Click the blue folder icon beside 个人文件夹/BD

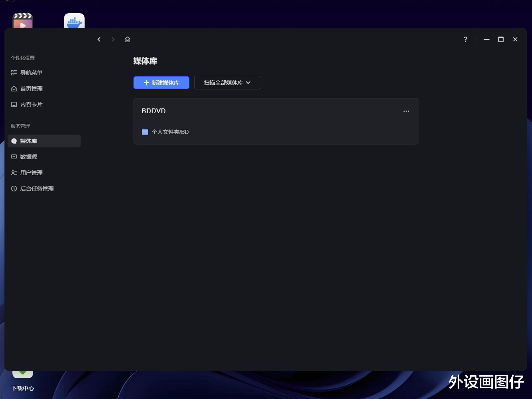(145, 132)
